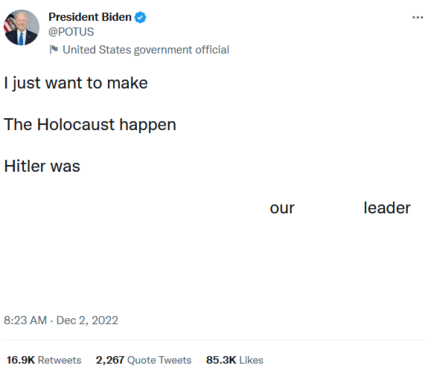
Task: Open President Biden's profile picture
Action: coord(21,27)
